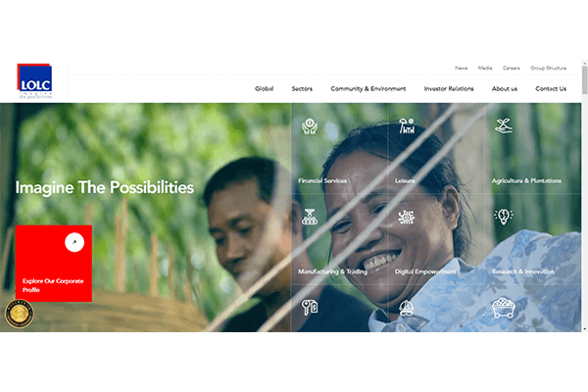Viewport: 588px width, 392px height.
Task: Open the Financial Services hands-coin icon
Action: 310,126
